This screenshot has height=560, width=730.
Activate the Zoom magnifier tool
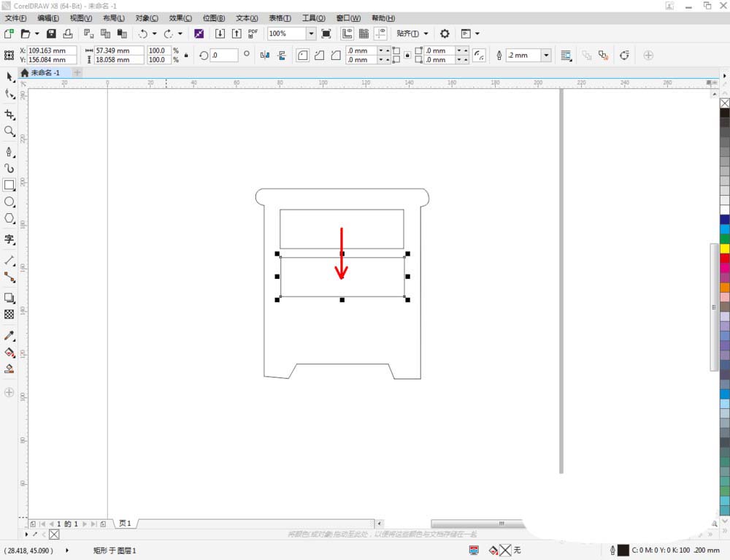pos(9,131)
